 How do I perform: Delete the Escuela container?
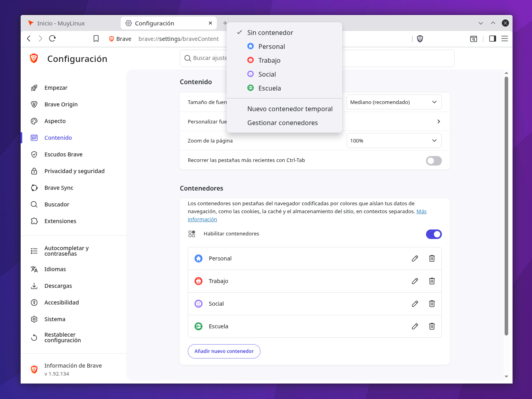[x=432, y=326]
